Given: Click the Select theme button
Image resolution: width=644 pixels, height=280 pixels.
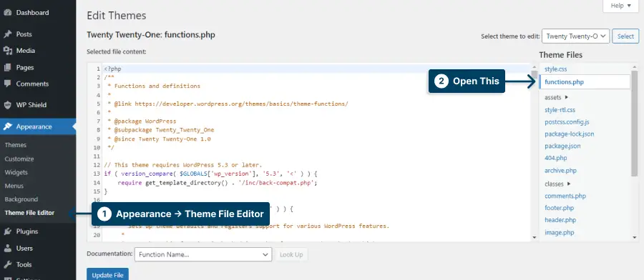Looking at the screenshot, I should (x=625, y=36).
